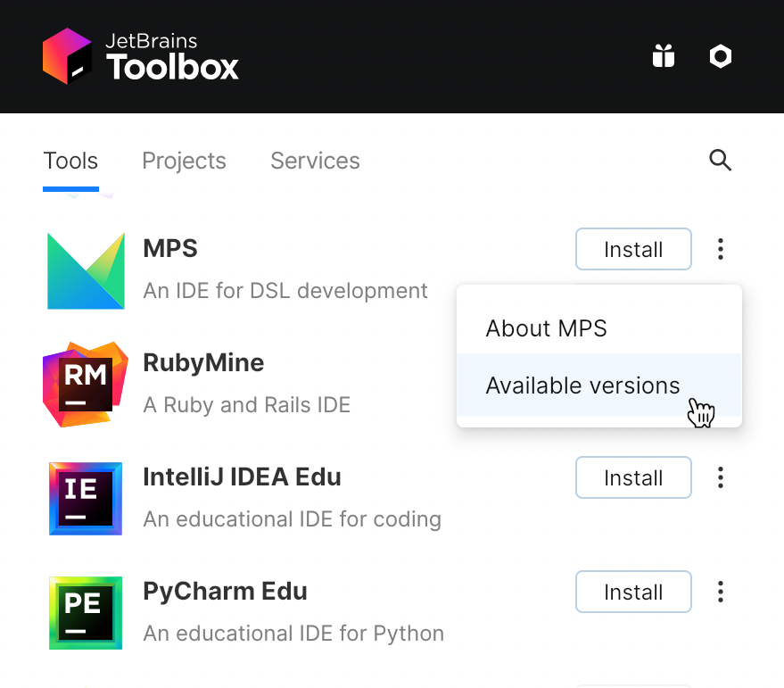Install MPS with the Install button
The height and width of the screenshot is (688, 784).
[633, 249]
